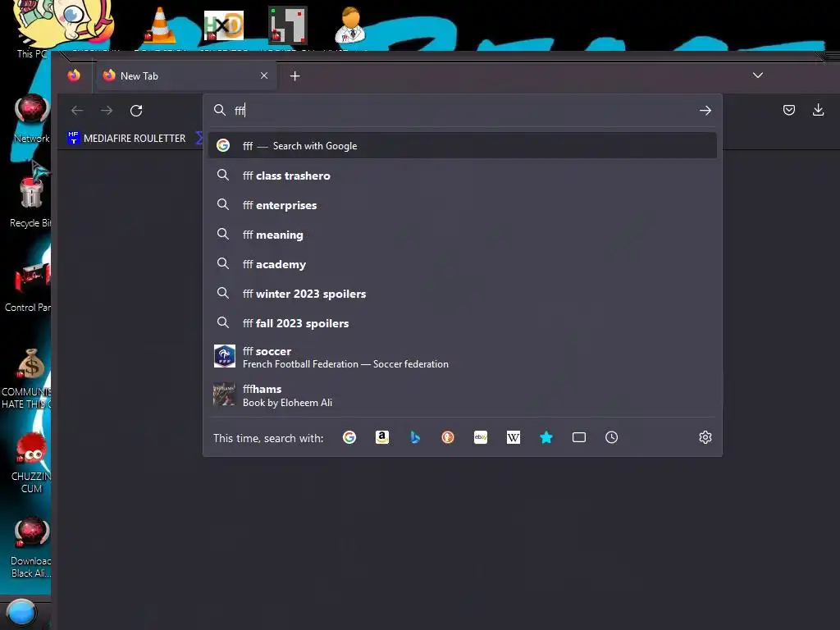This screenshot has width=840, height=630.
Task: Click the address bar text field
Action: click(x=463, y=111)
